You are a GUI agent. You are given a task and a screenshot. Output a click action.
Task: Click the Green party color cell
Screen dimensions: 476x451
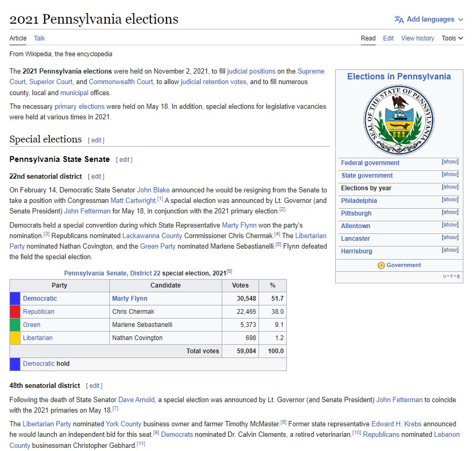tap(15, 325)
